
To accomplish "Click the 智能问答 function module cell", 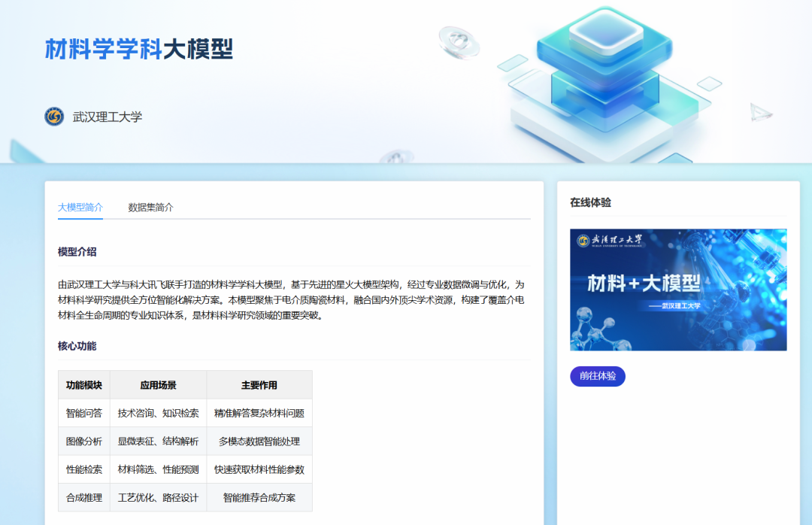I will point(84,412).
